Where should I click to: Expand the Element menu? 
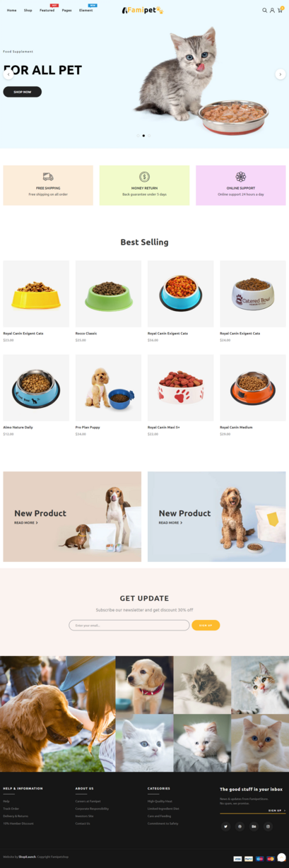pos(86,11)
